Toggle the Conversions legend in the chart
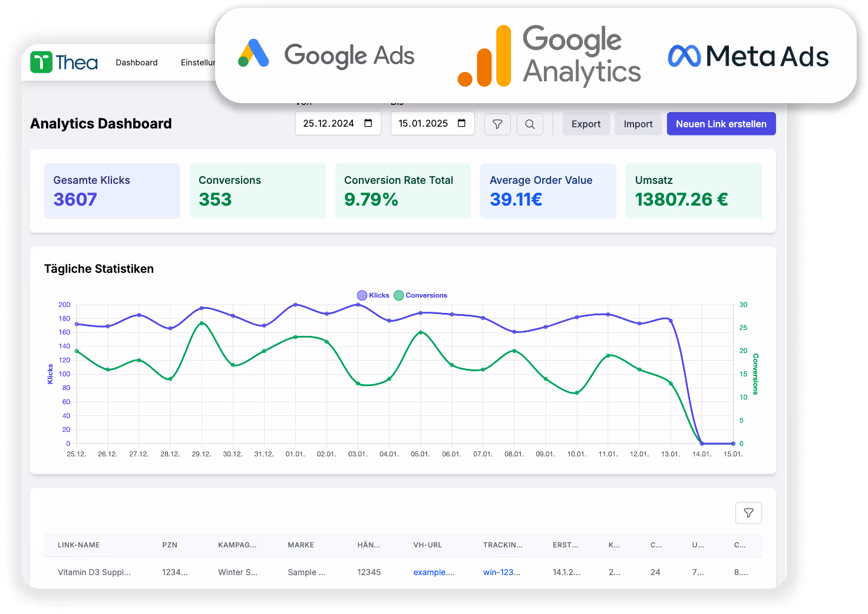The image size is (868, 614). (420, 295)
